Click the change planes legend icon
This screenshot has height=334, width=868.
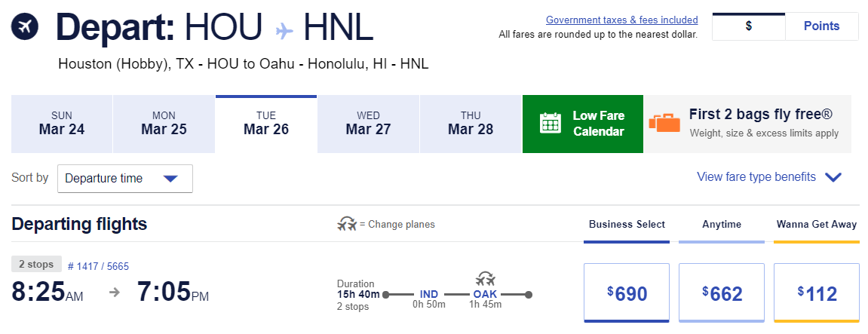pos(347,224)
